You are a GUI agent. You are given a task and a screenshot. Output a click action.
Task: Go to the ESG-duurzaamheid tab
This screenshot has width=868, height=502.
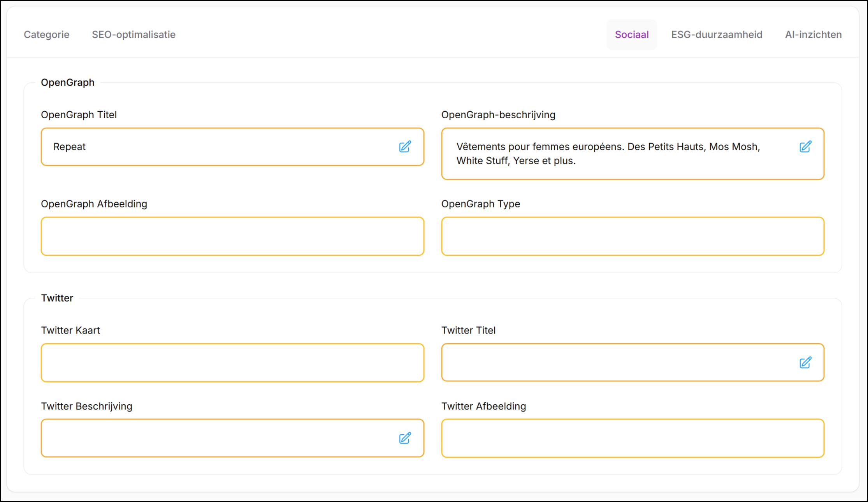point(717,35)
